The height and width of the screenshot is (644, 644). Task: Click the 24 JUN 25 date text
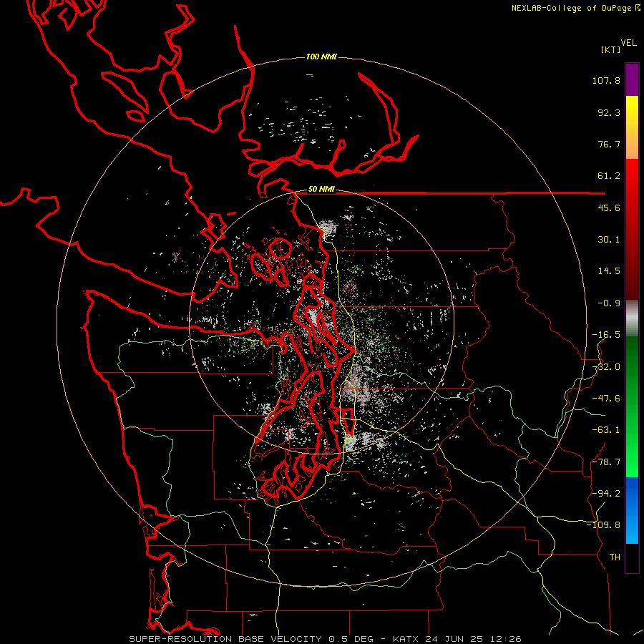pyautogui.click(x=456, y=639)
